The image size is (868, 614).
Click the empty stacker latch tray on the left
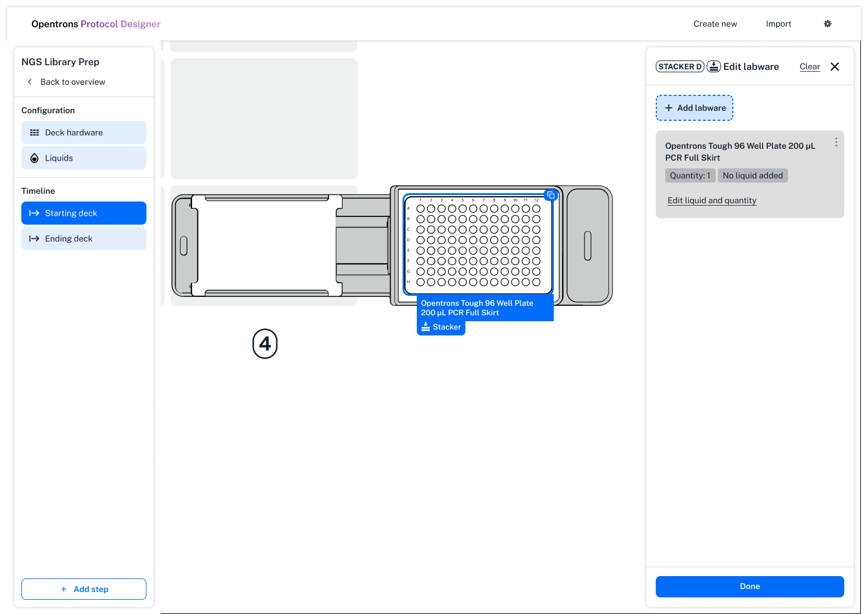pyautogui.click(x=267, y=245)
